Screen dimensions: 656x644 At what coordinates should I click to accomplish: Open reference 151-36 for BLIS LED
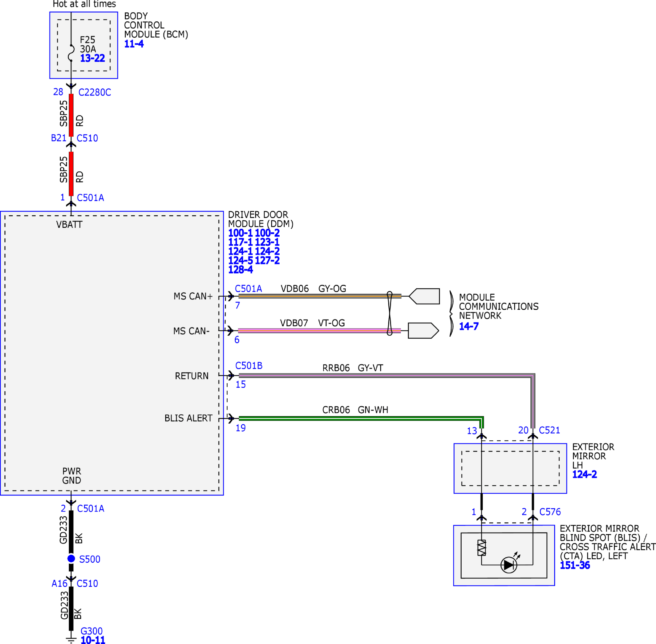pos(575,565)
